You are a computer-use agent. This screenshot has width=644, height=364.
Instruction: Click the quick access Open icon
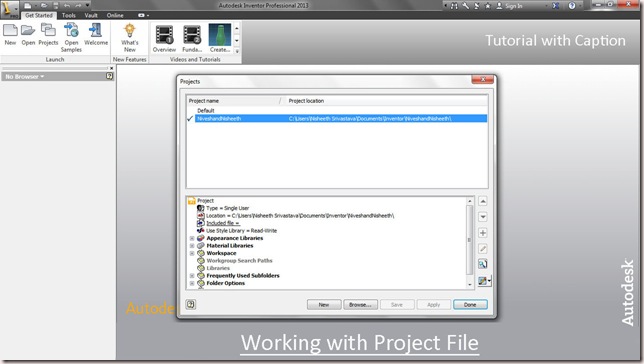44,5
